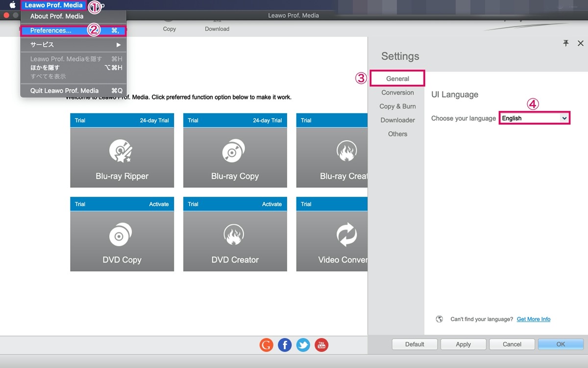Open the Apple menu
This screenshot has height=368, width=588.
(13, 5)
